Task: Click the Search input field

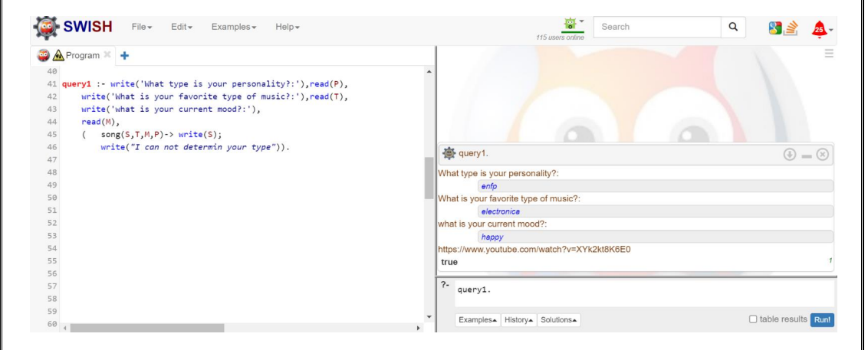Action: click(x=657, y=27)
